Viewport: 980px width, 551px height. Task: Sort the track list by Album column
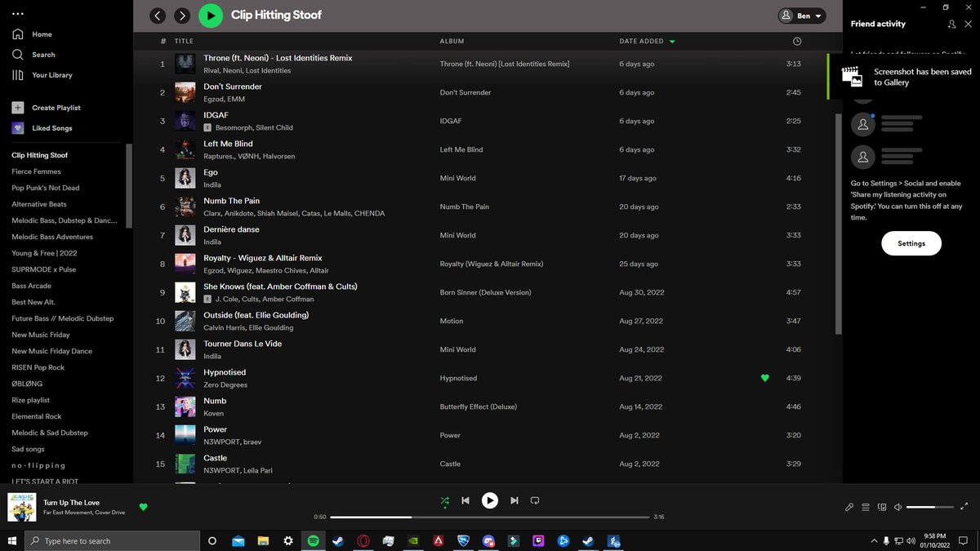(452, 41)
